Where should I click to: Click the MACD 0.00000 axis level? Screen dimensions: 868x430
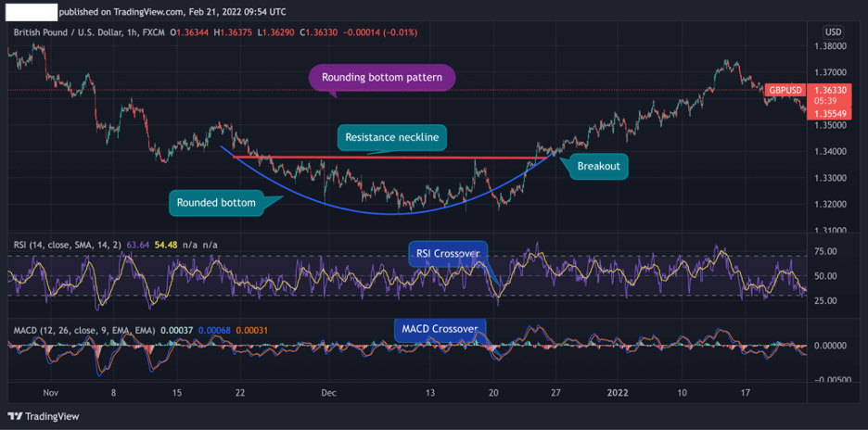pyautogui.click(x=832, y=346)
